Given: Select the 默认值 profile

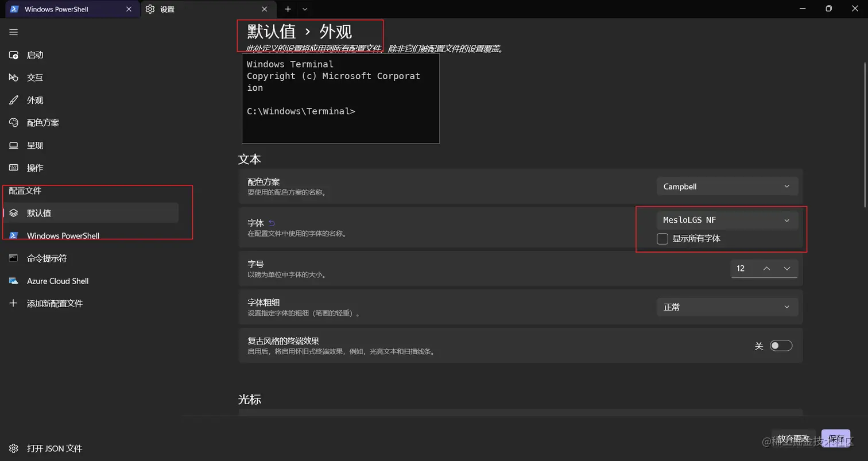Looking at the screenshot, I should click(x=91, y=213).
